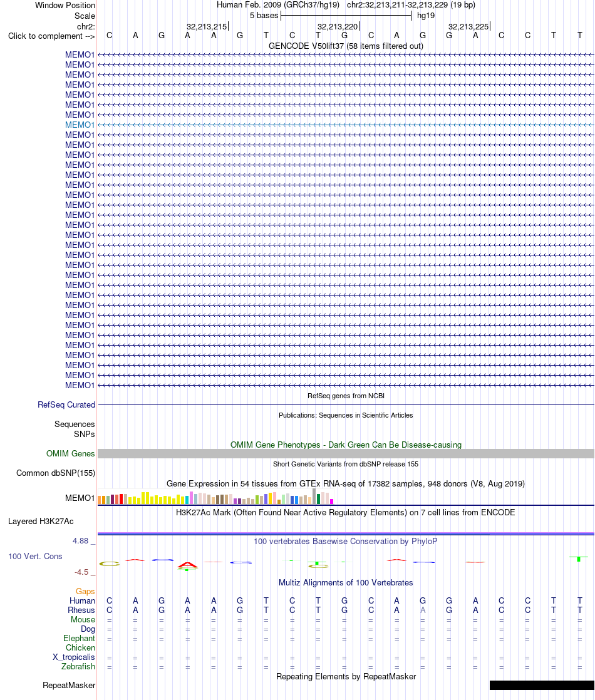Click the 4.88 upper axis value
595x700 pixels.
(81, 541)
